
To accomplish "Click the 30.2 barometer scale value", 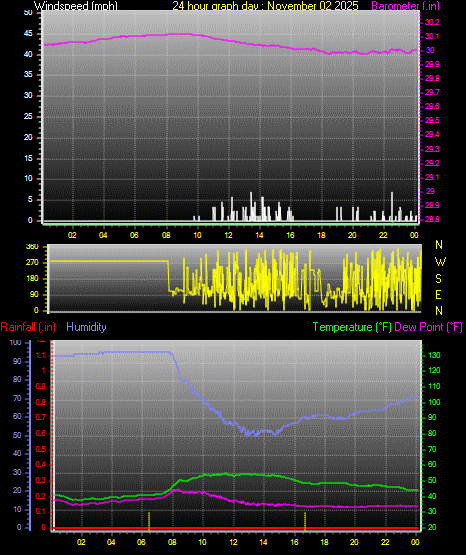I will coord(432,22).
